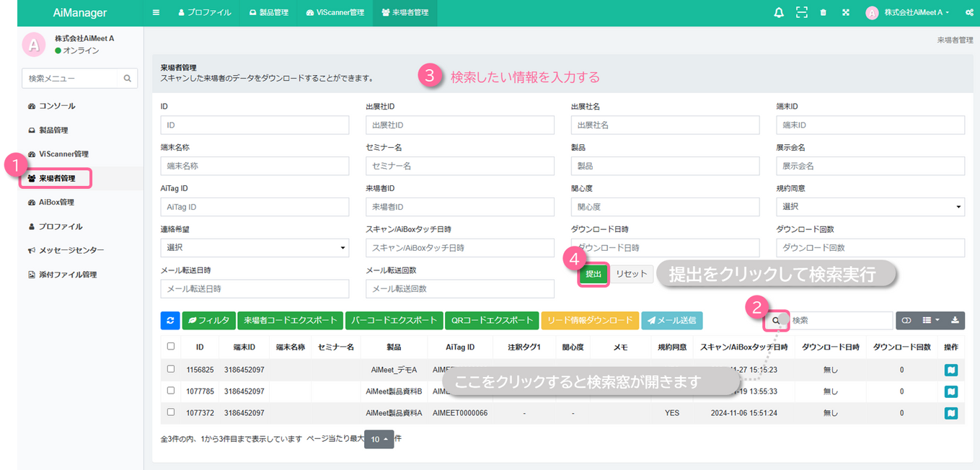Focus the ダウンロード回数 input field

tap(870, 248)
